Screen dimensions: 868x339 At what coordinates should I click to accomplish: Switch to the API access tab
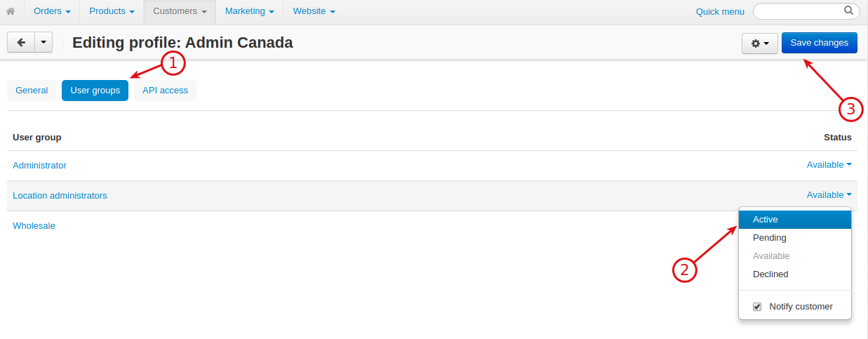click(165, 91)
